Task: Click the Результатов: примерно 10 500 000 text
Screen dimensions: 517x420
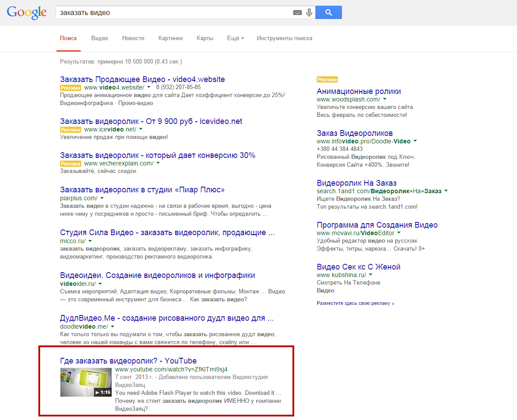Action: tap(121, 62)
